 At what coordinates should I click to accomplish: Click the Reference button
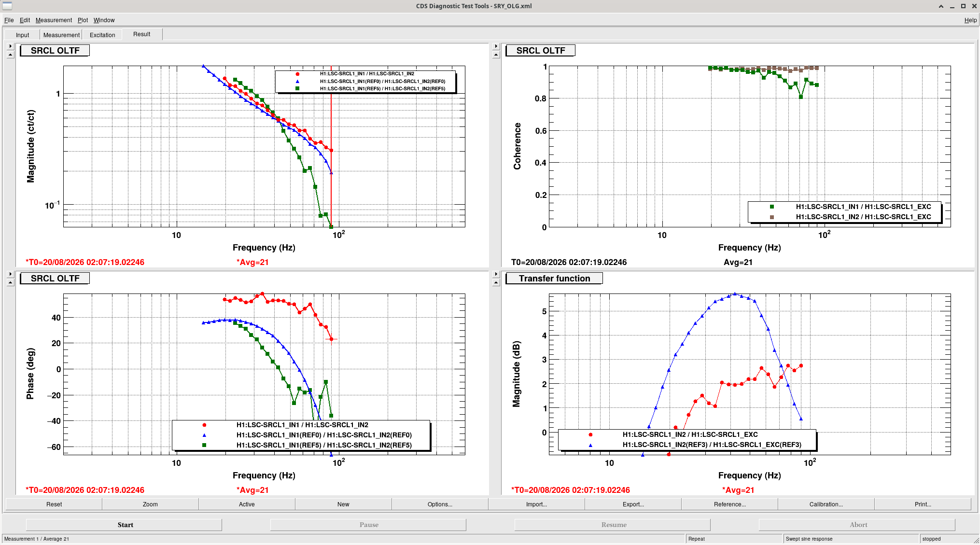(729, 504)
